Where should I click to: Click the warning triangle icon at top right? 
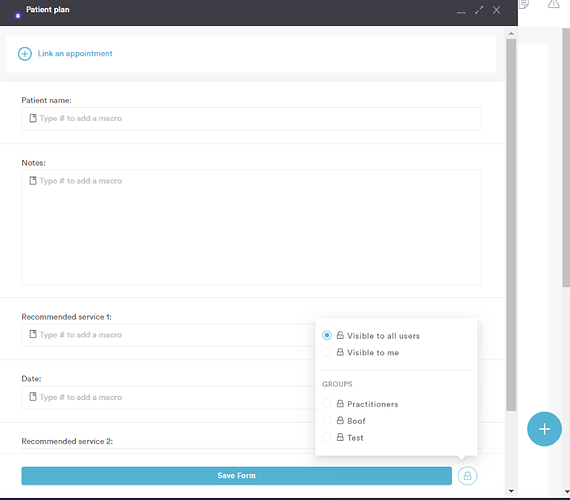click(554, 4)
